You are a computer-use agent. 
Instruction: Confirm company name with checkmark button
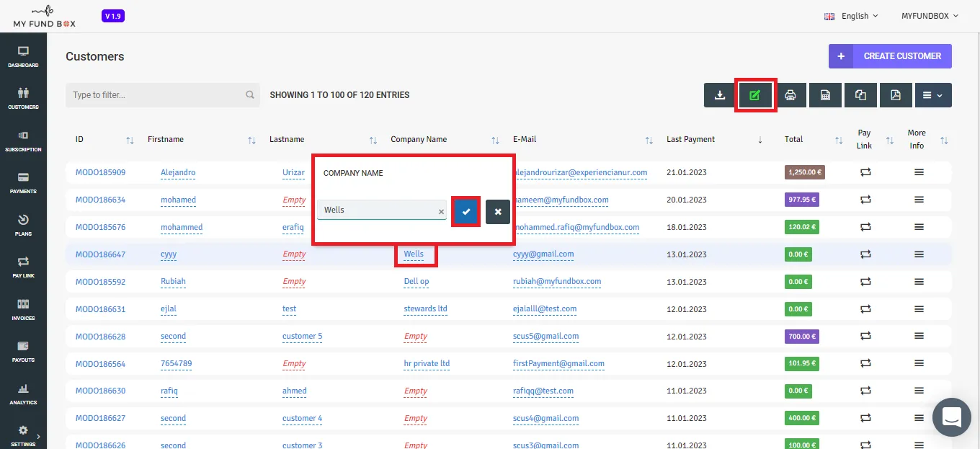click(466, 211)
